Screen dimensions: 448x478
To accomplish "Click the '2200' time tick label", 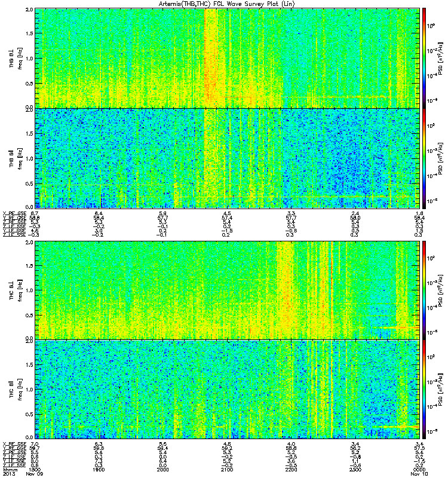I will (x=291, y=470).
